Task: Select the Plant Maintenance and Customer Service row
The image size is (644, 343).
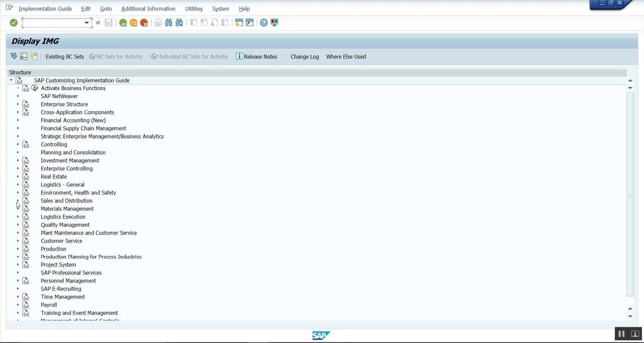Action: click(89, 233)
